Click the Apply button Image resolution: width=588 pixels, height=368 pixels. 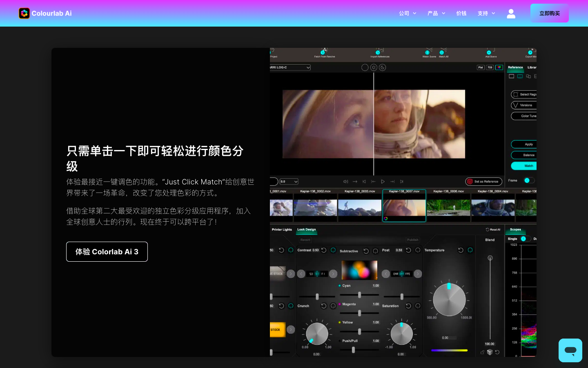pos(524,144)
